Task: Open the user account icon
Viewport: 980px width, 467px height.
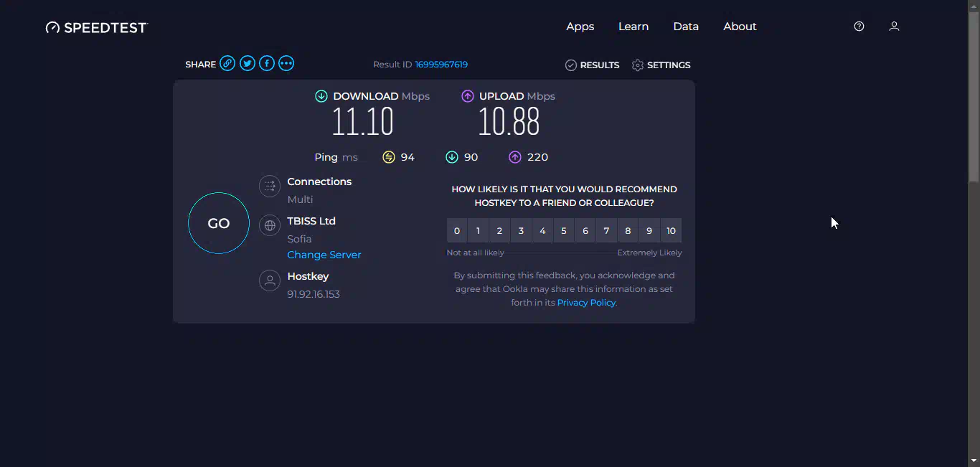Action: [x=894, y=27]
